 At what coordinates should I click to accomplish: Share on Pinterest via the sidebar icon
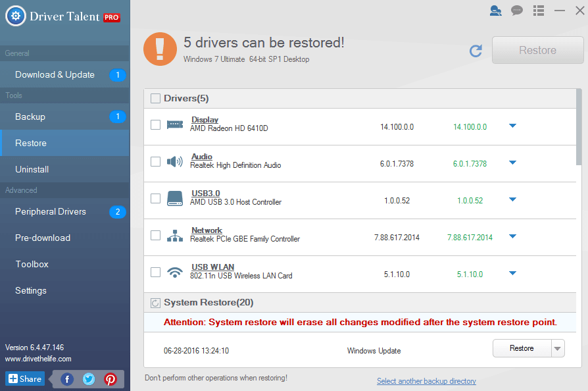110,379
